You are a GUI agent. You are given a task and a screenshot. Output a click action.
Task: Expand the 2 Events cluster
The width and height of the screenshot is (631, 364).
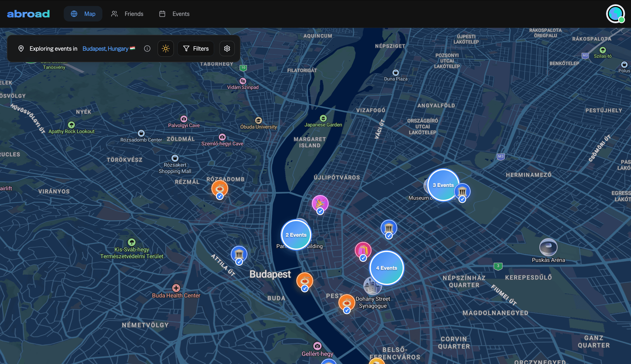point(296,235)
